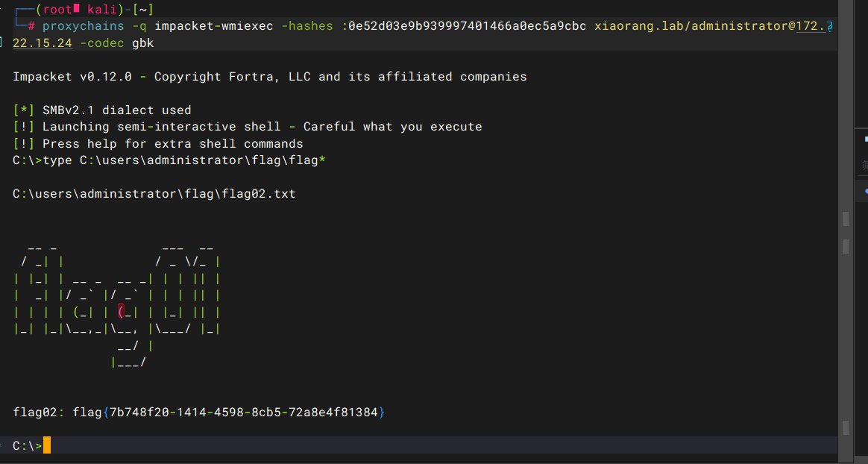Click the flag value starting 7b748f20
The image size is (868, 464).
coord(244,413)
